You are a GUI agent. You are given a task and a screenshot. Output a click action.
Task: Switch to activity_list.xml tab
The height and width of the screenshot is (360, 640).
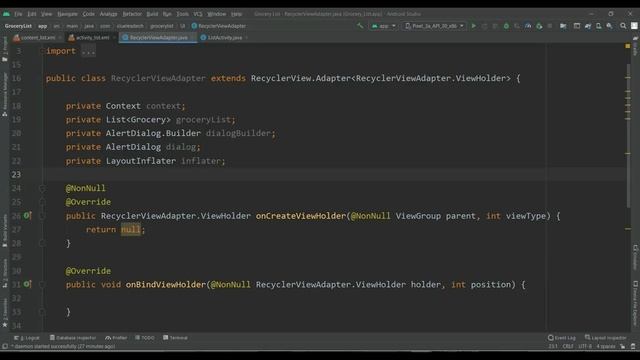click(93, 38)
